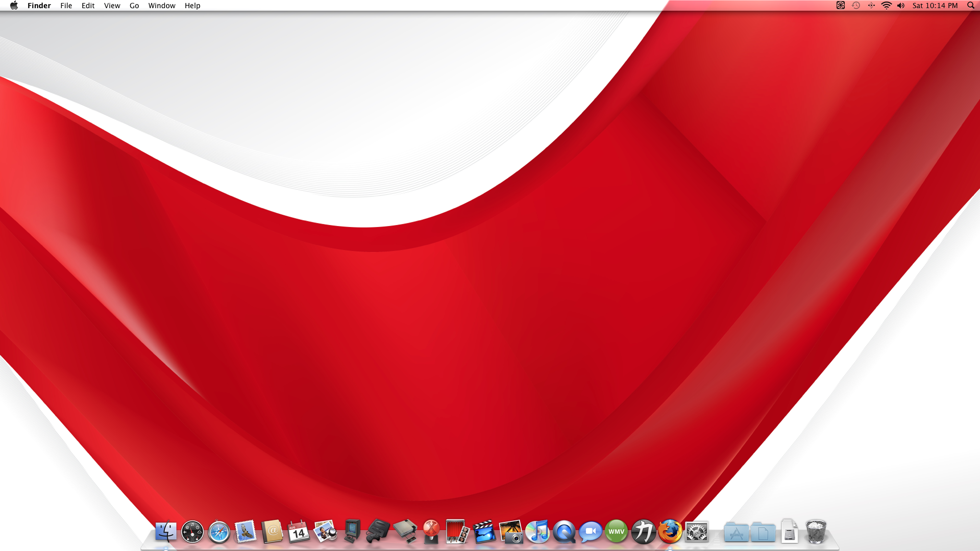Click the Wi-Fi status menu icon
This screenshot has width=980, height=551.
[x=887, y=6]
